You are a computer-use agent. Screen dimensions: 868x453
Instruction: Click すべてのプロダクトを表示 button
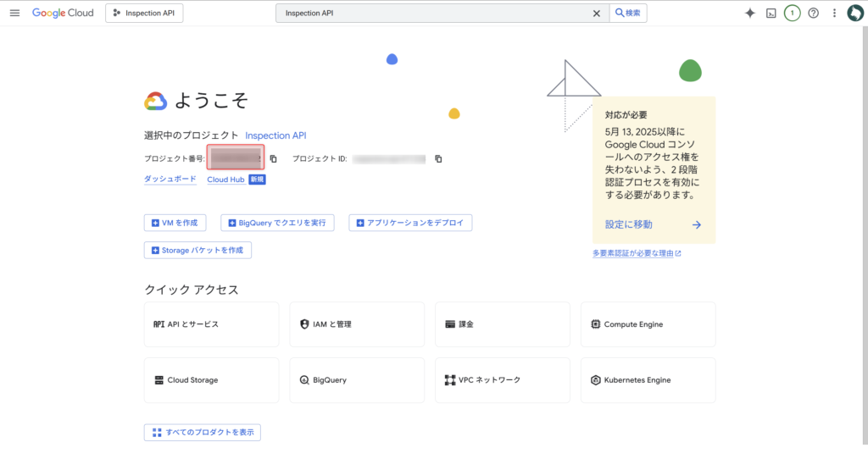203,433
